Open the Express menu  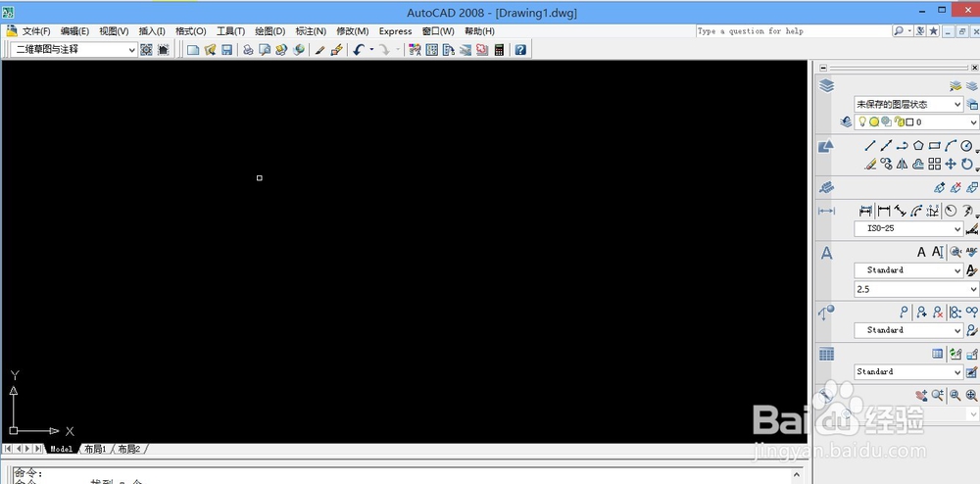click(x=396, y=31)
